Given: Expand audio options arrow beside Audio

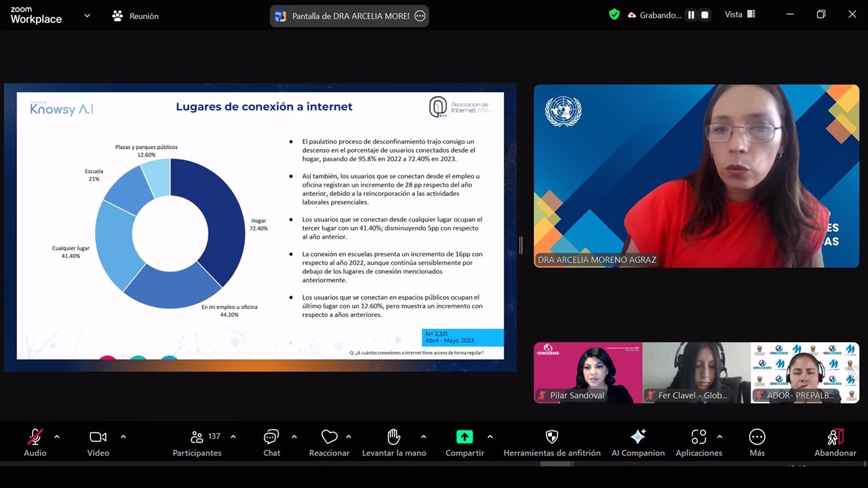Looking at the screenshot, I should click(x=57, y=436).
